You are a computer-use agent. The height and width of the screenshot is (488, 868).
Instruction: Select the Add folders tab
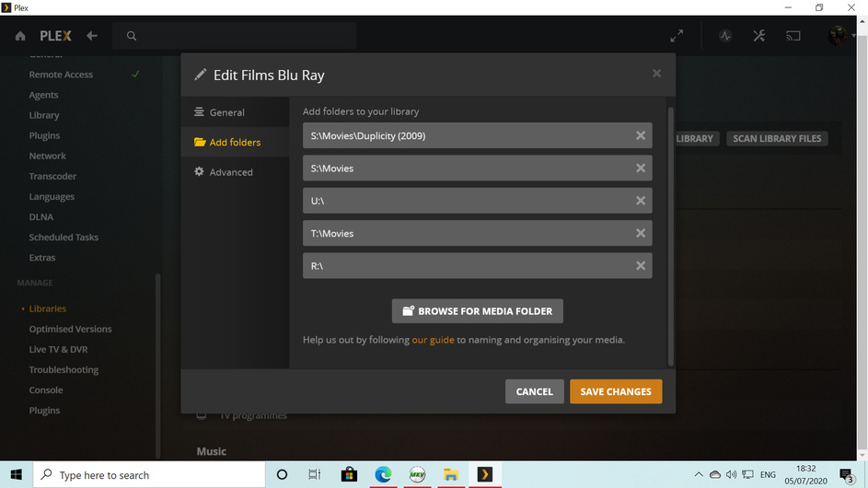click(x=236, y=143)
